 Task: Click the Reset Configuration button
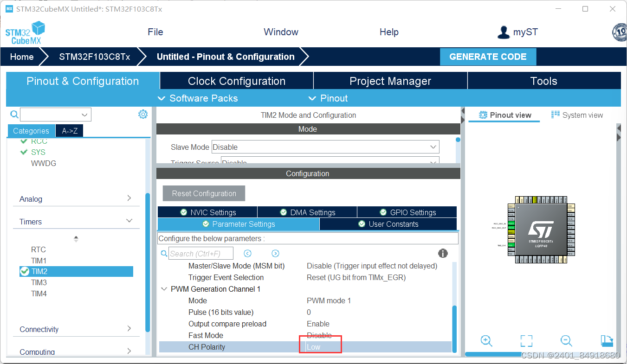tap(204, 193)
